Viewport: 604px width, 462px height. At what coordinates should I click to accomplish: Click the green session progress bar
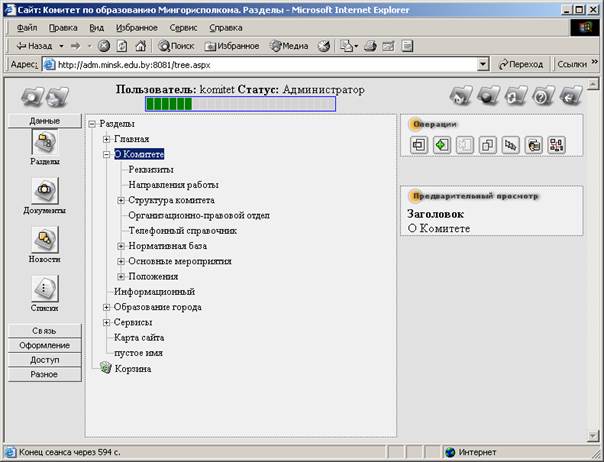240,104
